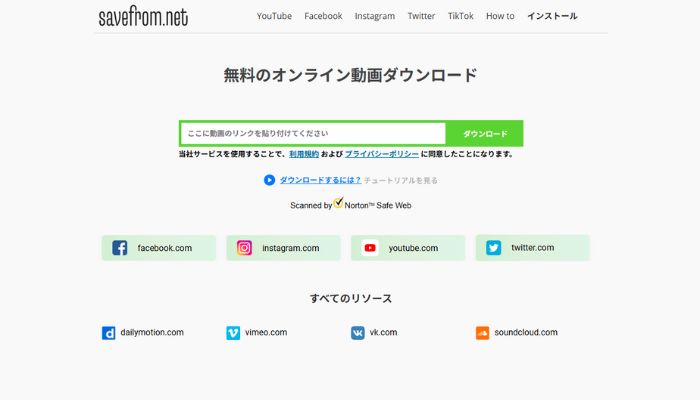The height and width of the screenshot is (400, 700).
Task: Click the ダウンロードするには？ link
Action: (x=320, y=180)
